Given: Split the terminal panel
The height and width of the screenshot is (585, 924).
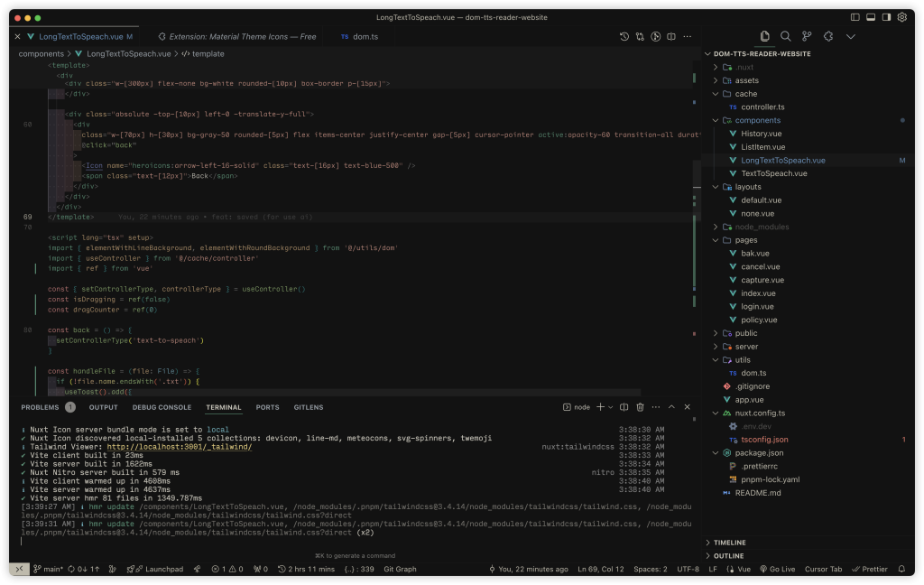Looking at the screenshot, I should coord(624,407).
